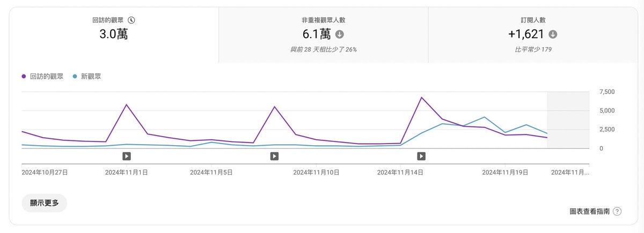The height and width of the screenshot is (233, 644).
Task: Click the down-arrow icon beside 6.1萬
Action: pyautogui.click(x=339, y=34)
